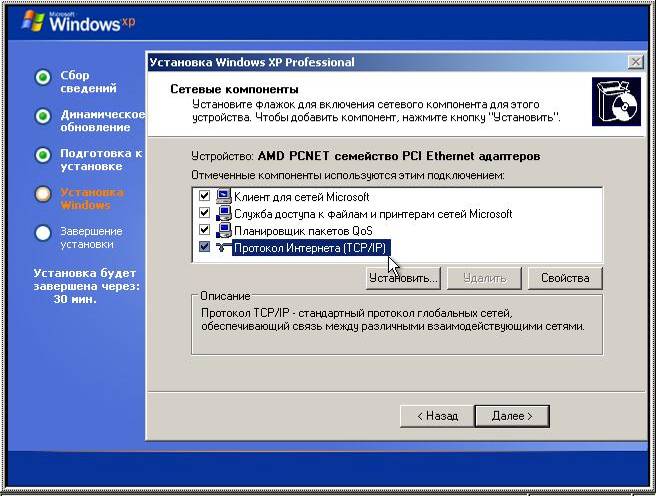This screenshot has height=496, width=656.
Task: Click the Client for Microsoft Networks icon
Action: click(x=223, y=196)
